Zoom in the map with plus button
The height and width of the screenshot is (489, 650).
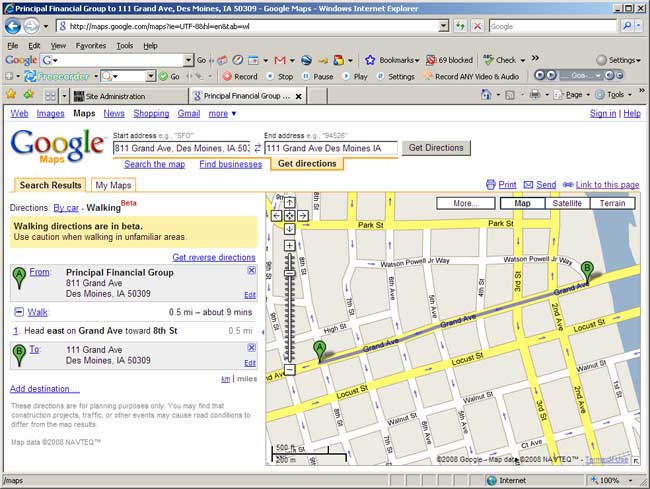(289, 246)
